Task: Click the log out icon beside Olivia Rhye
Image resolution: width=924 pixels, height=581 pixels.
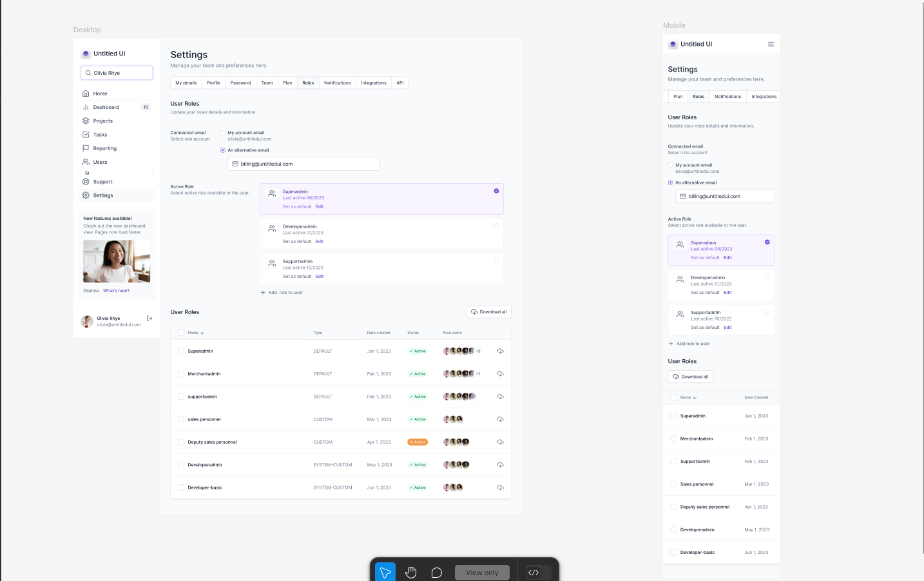Action: click(149, 319)
